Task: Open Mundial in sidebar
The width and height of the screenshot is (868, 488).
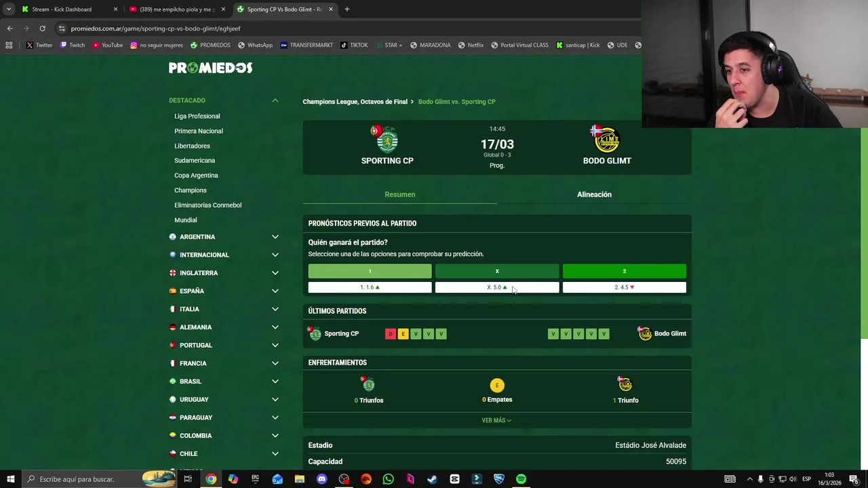Action: (x=185, y=220)
